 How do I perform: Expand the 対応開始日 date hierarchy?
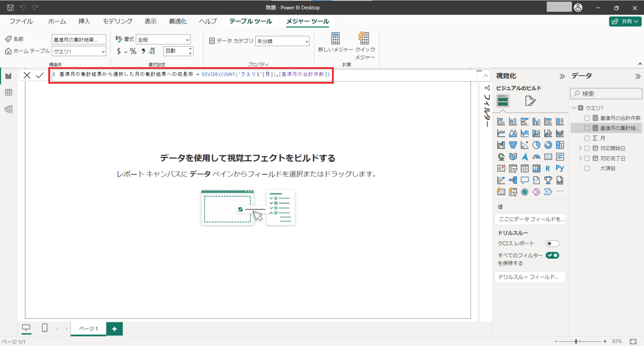[579, 148]
